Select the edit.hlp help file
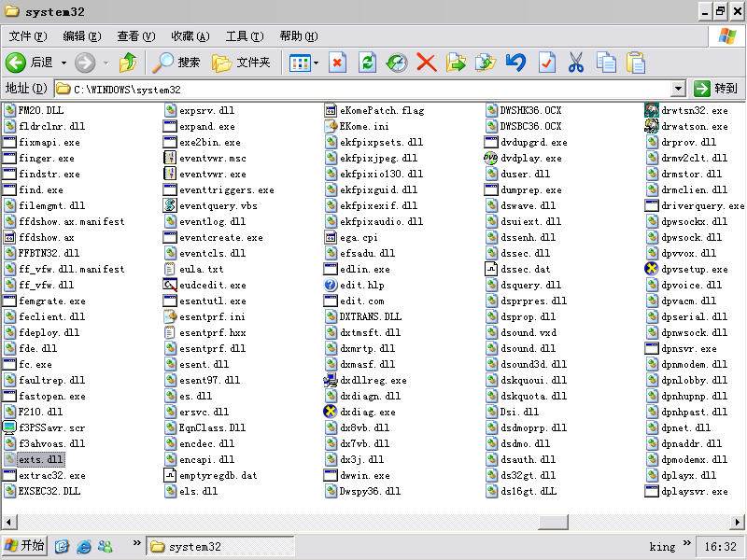Image resolution: width=747 pixels, height=560 pixels. [x=331, y=285]
